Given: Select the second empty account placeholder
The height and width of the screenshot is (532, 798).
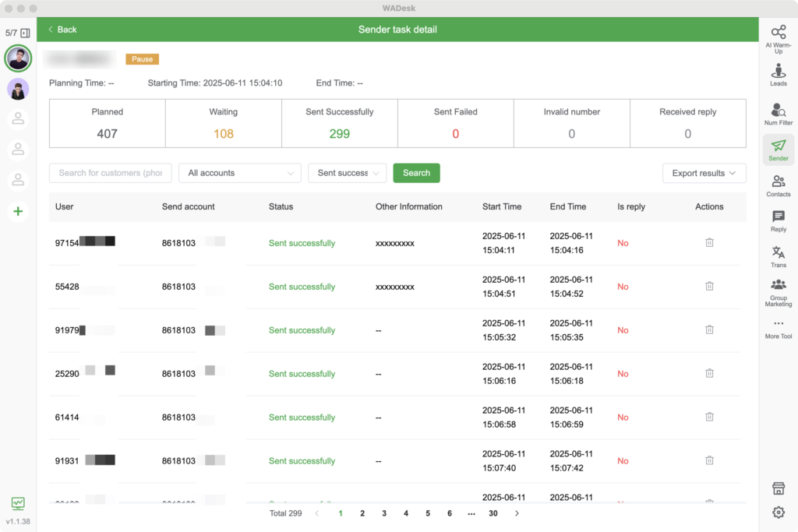Looking at the screenshot, I should click(x=18, y=150).
